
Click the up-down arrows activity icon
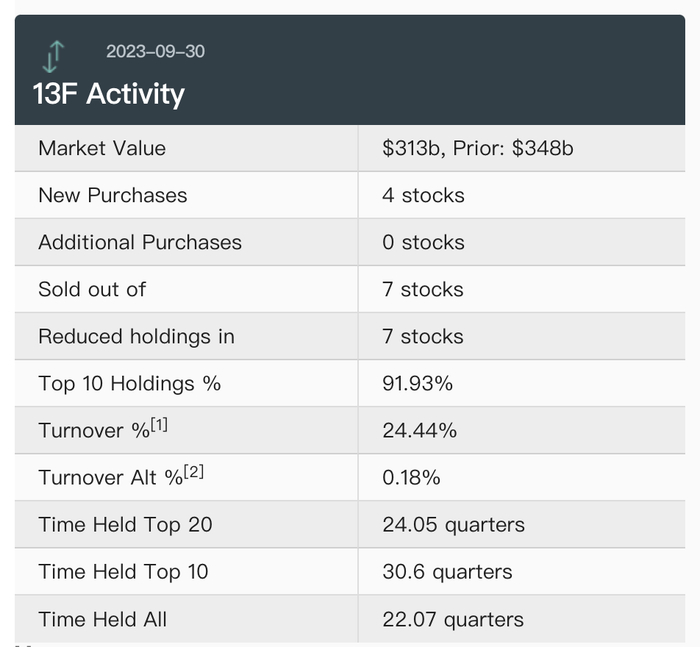[54, 56]
